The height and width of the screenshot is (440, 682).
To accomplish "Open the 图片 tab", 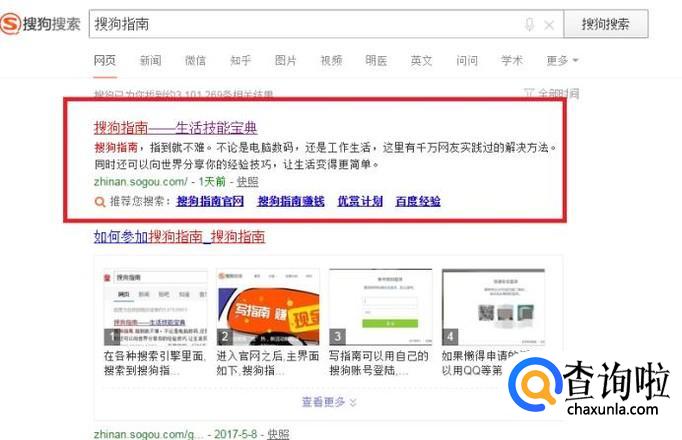I will pyautogui.click(x=286, y=60).
